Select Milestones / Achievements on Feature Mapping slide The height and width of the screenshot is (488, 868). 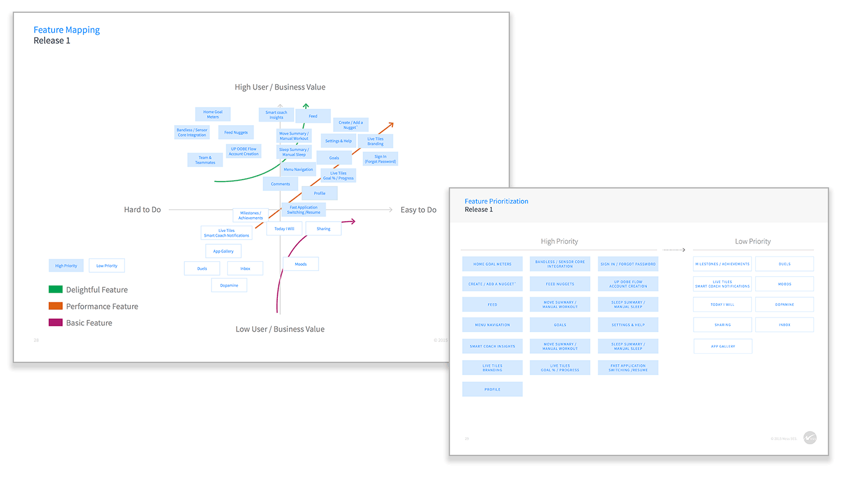coord(251,215)
